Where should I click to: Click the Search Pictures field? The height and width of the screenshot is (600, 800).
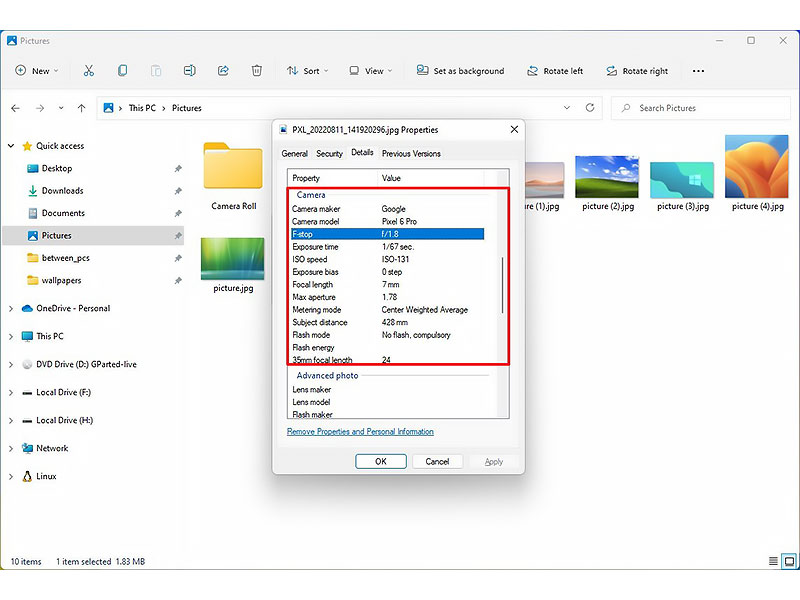701,108
